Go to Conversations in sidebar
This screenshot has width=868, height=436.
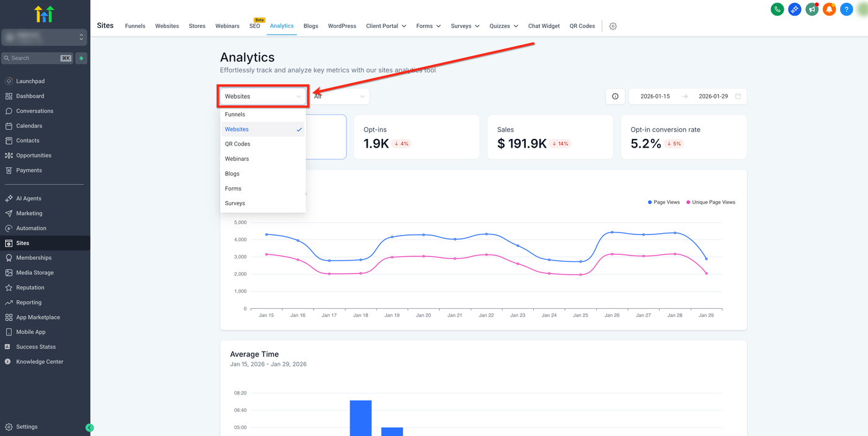tap(35, 111)
